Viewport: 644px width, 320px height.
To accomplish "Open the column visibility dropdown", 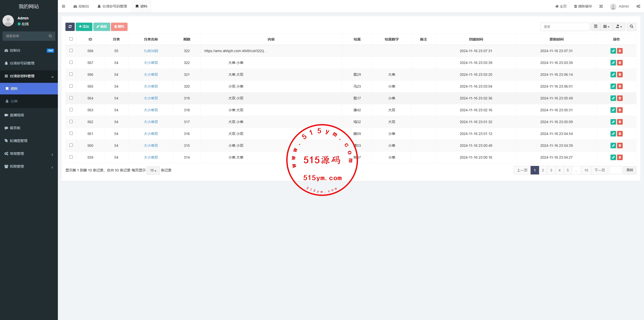I will click(606, 27).
